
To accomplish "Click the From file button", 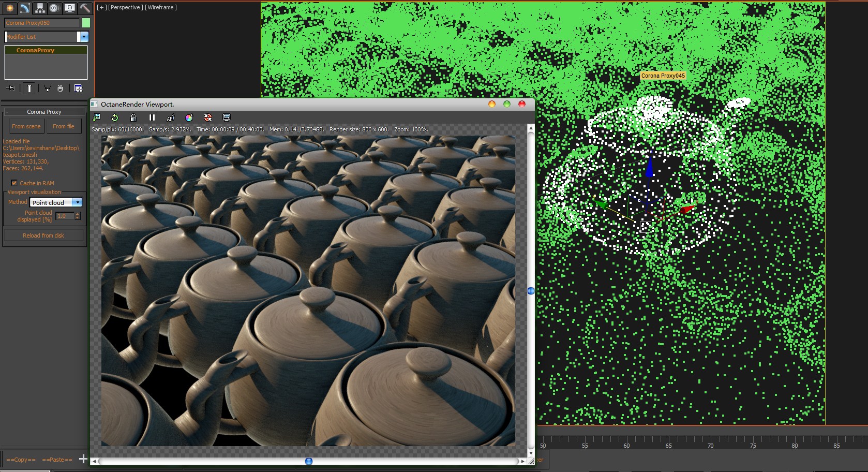I will [x=64, y=126].
